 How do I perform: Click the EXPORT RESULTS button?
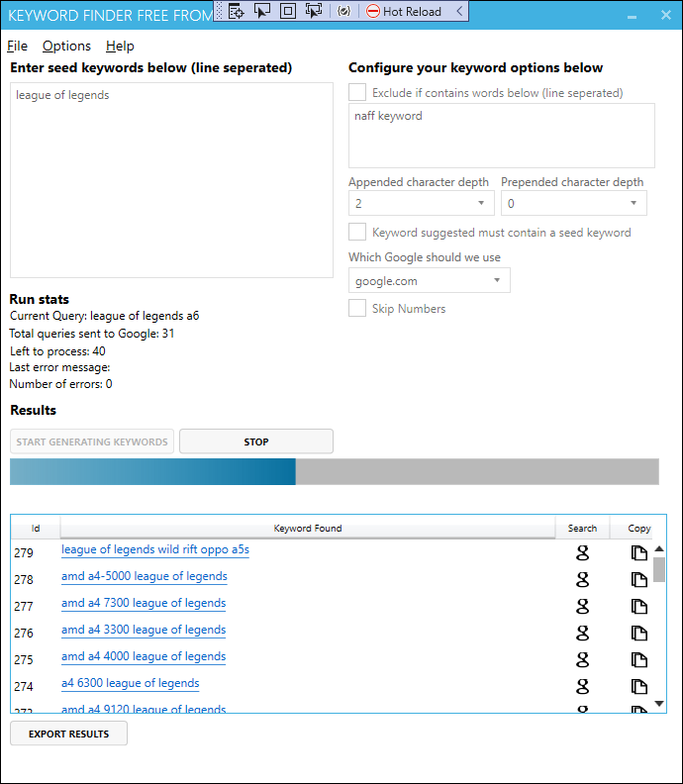(68, 734)
